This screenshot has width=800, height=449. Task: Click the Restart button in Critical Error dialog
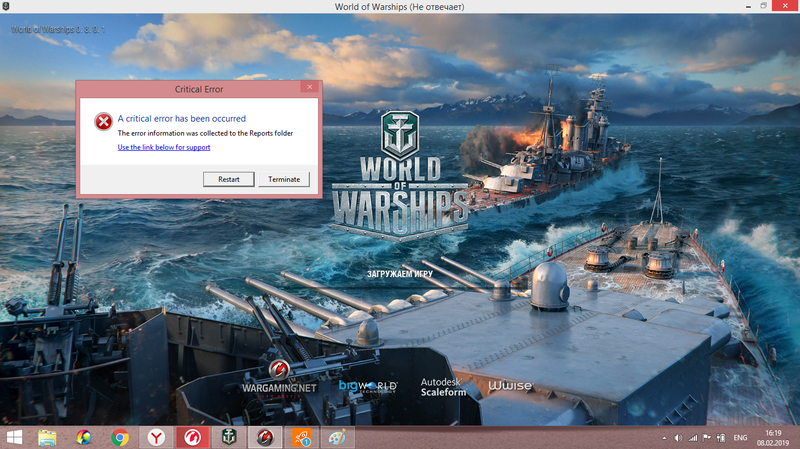(229, 179)
